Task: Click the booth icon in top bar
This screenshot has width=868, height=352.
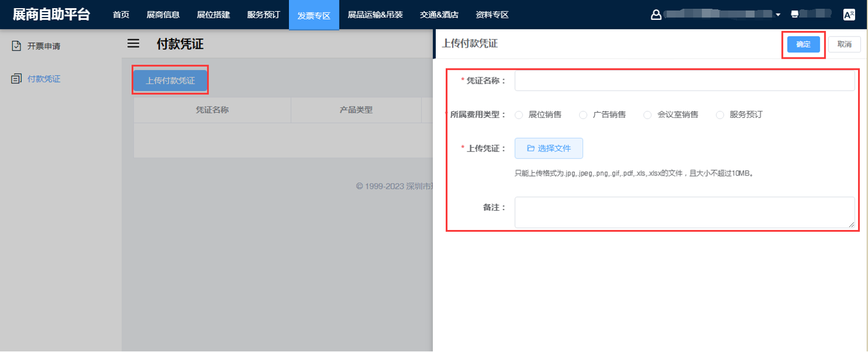Action: click(795, 15)
